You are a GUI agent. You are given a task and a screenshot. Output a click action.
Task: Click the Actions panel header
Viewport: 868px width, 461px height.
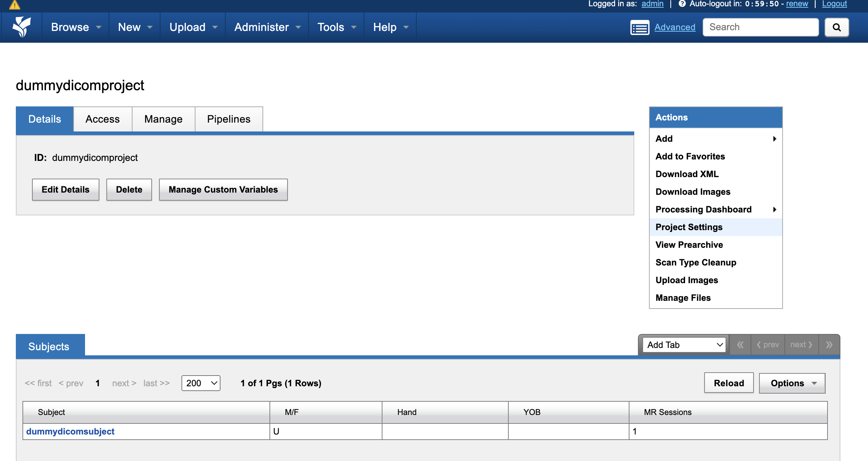[716, 117]
